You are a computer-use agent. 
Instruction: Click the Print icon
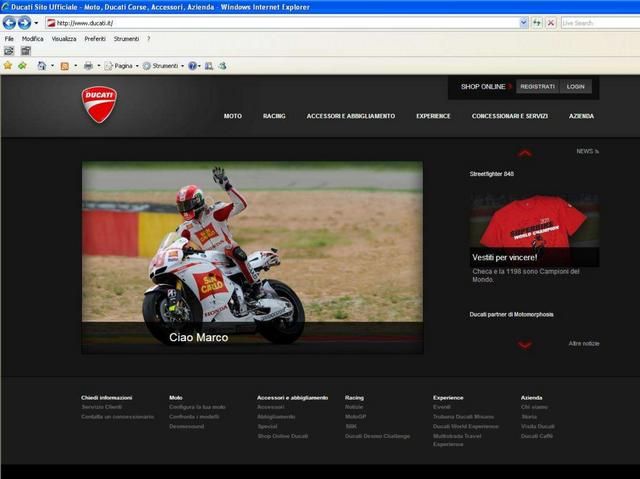88,66
